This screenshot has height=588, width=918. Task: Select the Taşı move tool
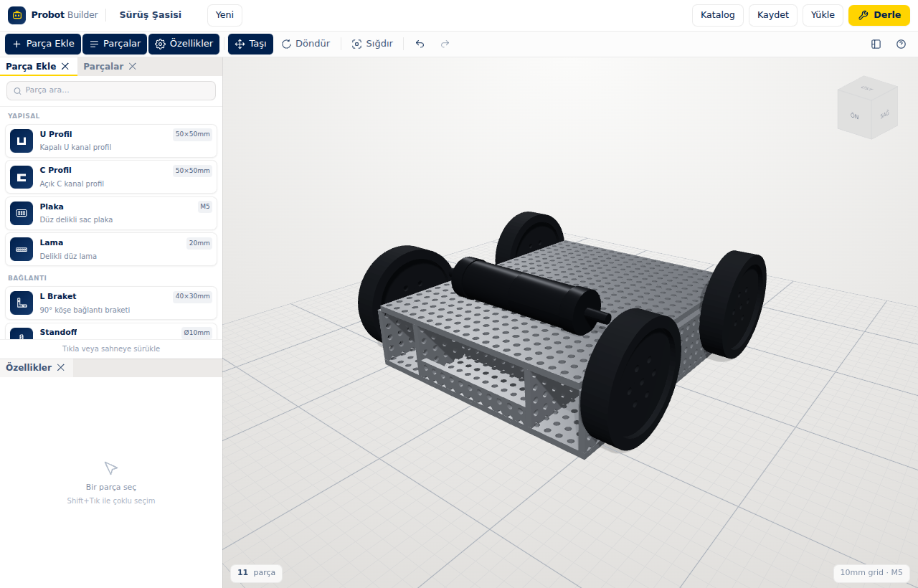point(250,44)
